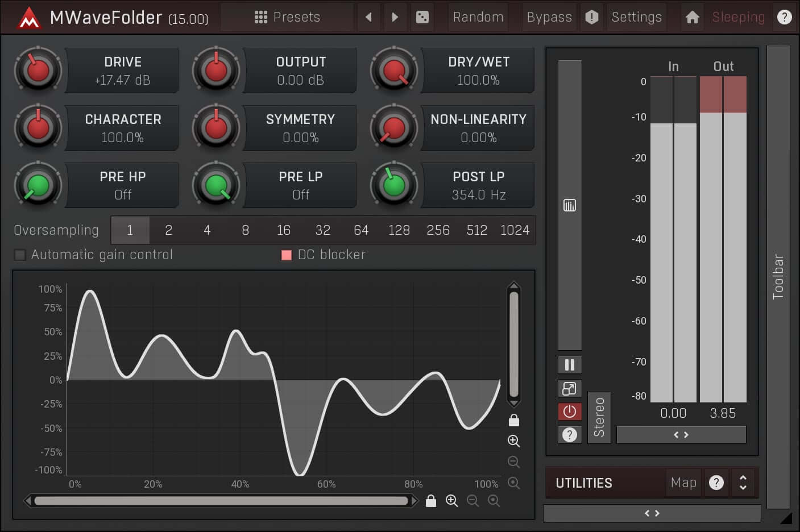This screenshot has width=800, height=532.
Task: Zoom out the graph vertically
Action: click(x=514, y=462)
